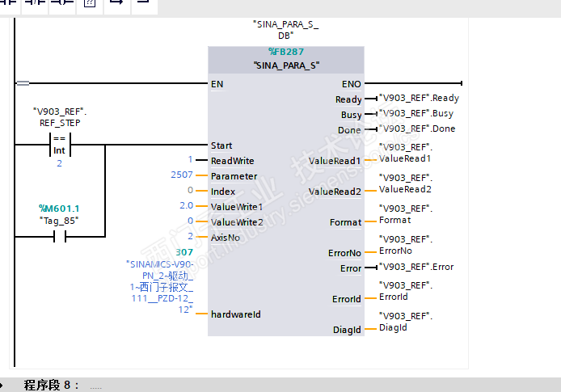Select the Start input pin
The image size is (561, 392).
[221, 145]
